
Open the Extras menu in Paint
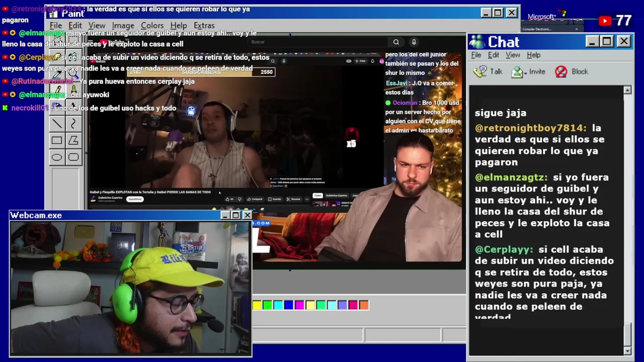click(x=204, y=26)
